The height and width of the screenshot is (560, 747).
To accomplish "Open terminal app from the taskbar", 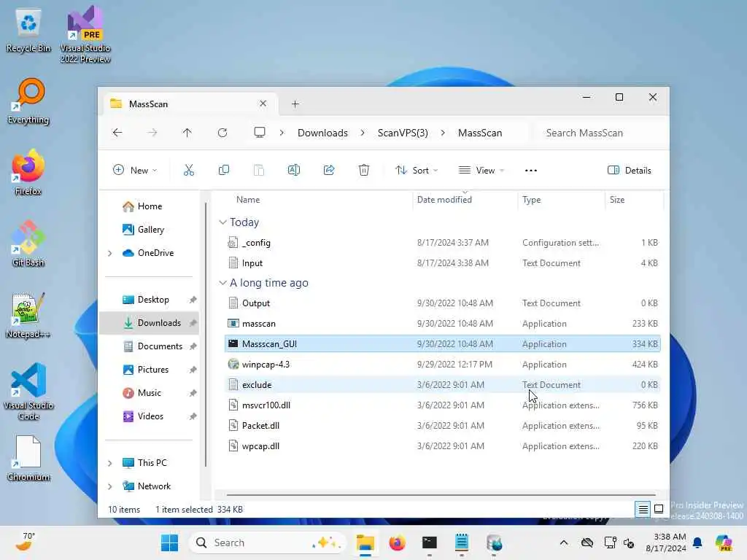I will coord(429,542).
